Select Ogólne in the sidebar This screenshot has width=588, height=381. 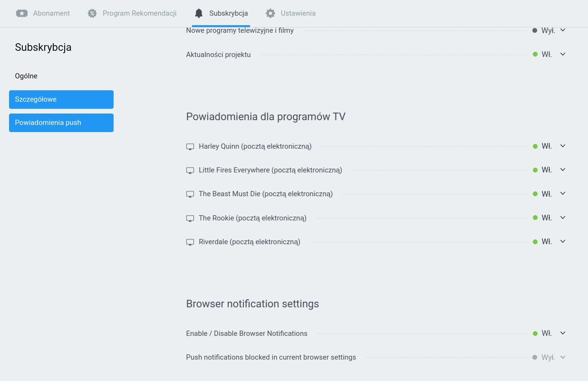click(x=26, y=76)
